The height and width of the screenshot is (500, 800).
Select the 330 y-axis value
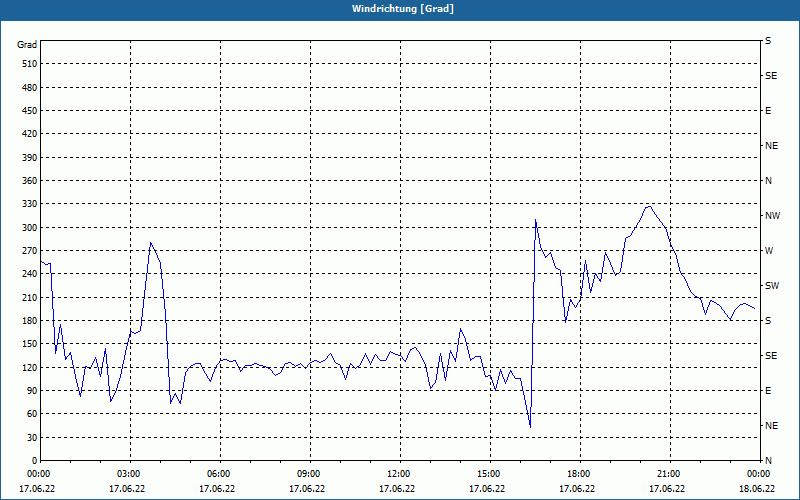click(30, 204)
